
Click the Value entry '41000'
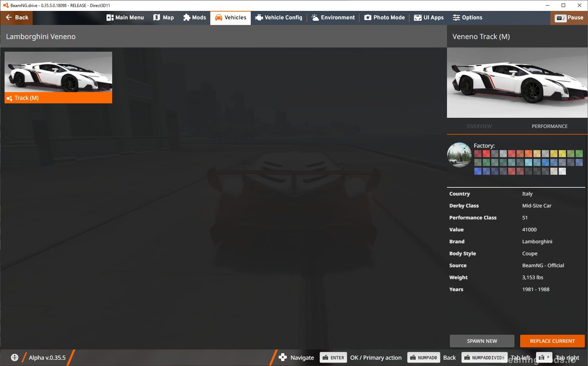529,230
